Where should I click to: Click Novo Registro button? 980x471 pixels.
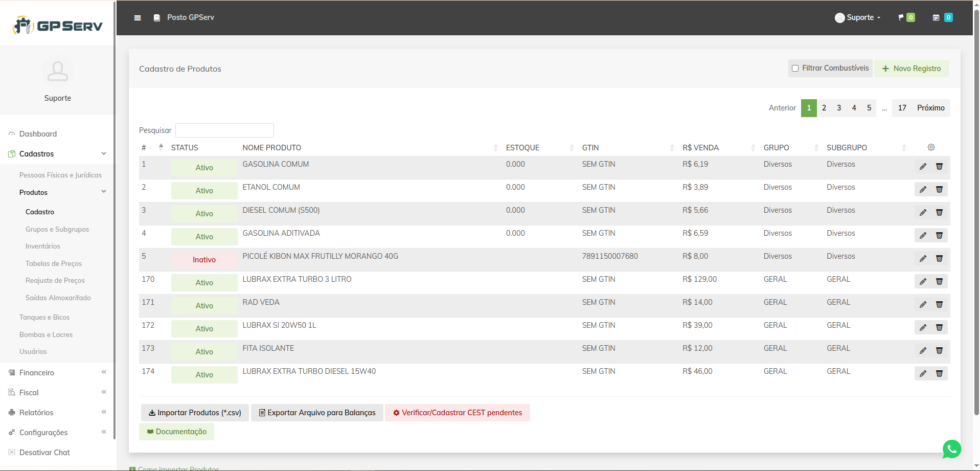(911, 69)
